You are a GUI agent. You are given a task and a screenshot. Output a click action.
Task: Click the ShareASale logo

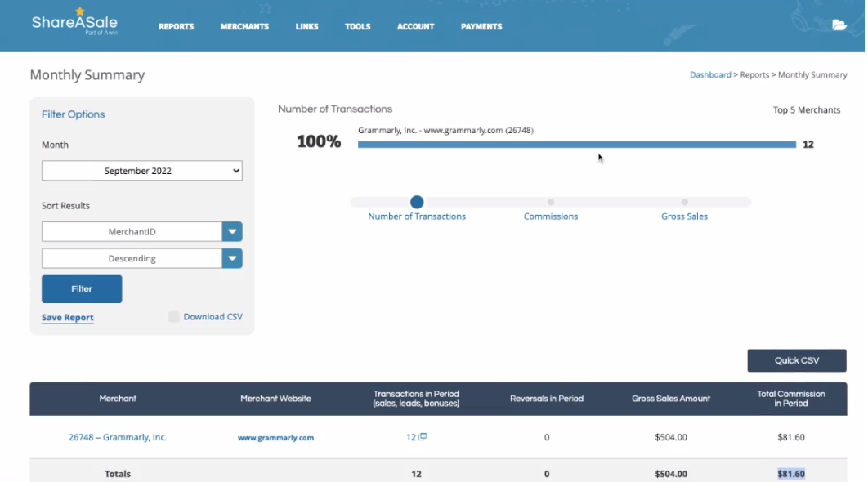point(74,21)
